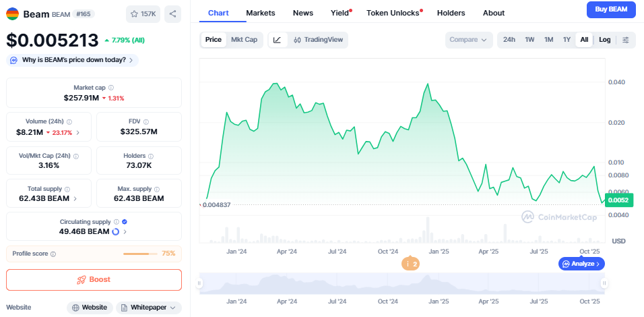Click the 73.07K holders value
Screen dimensions: 644x317
pyautogui.click(x=138, y=166)
